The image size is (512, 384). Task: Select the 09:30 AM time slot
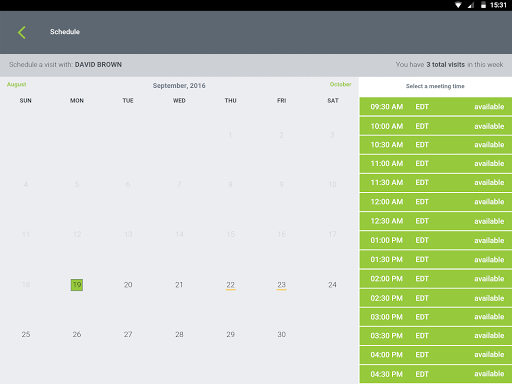coord(436,107)
